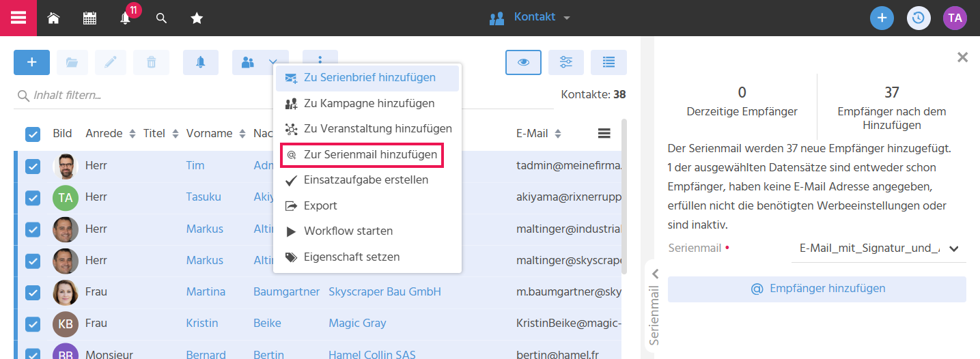Image resolution: width=980 pixels, height=359 pixels.
Task: Click the delete trash toolbar icon
Action: click(152, 62)
